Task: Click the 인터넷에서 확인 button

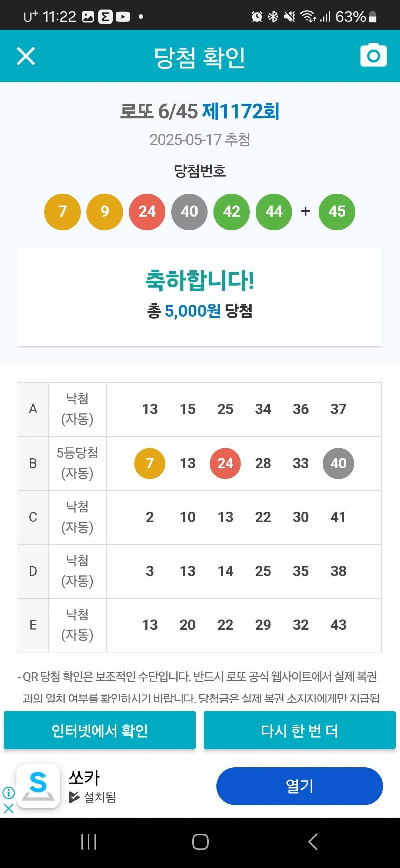Action: [x=100, y=730]
